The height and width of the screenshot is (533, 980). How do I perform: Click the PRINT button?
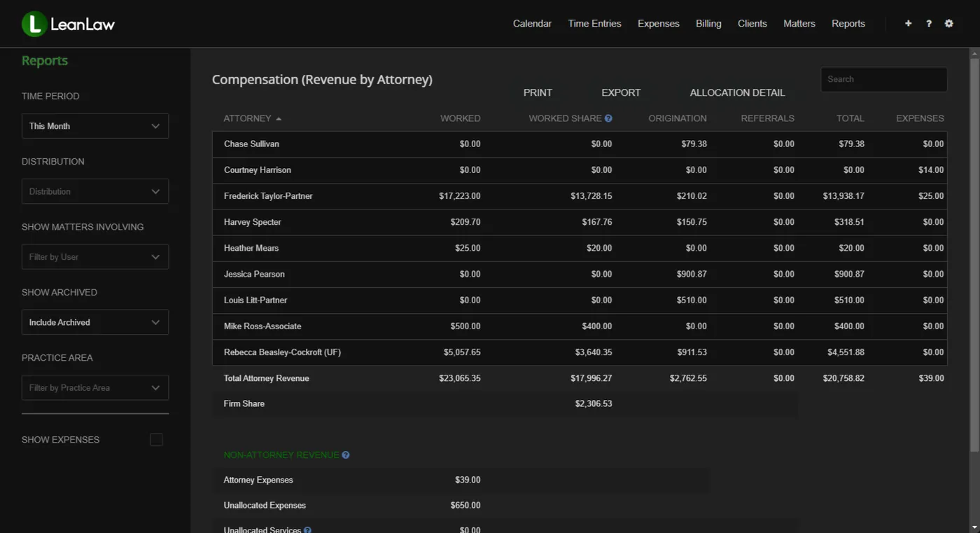click(x=538, y=92)
